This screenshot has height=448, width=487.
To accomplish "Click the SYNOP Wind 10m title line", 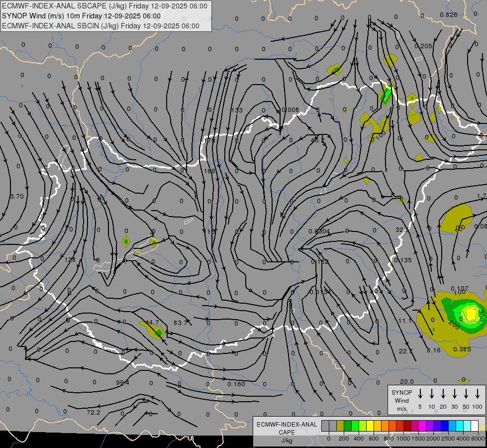I will click(x=81, y=16).
